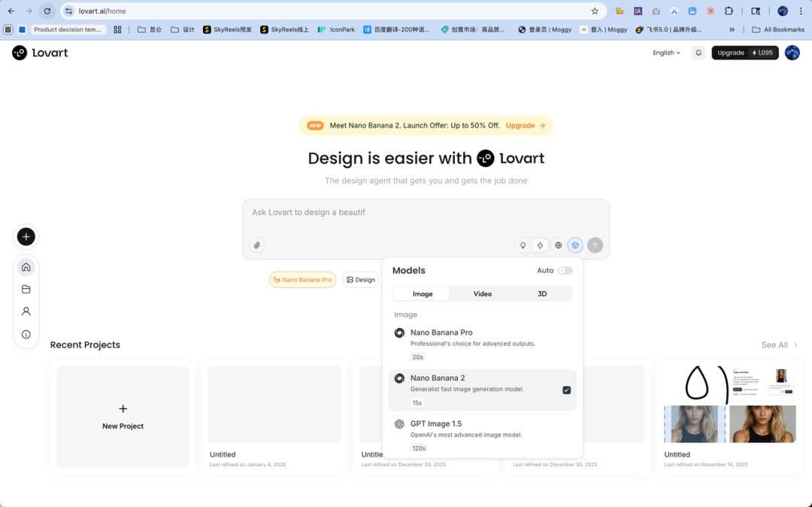Click See All recent projects
This screenshot has width=812, height=507.
tap(780, 345)
